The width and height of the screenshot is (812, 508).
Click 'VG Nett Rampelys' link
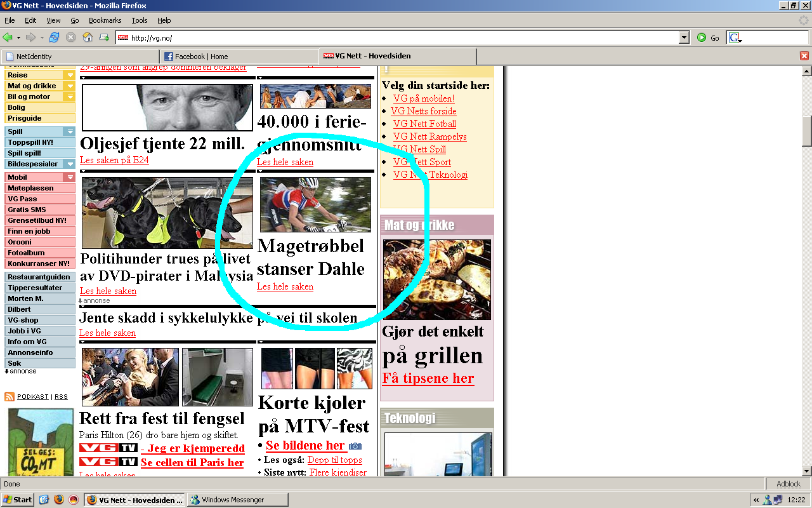pos(429,137)
